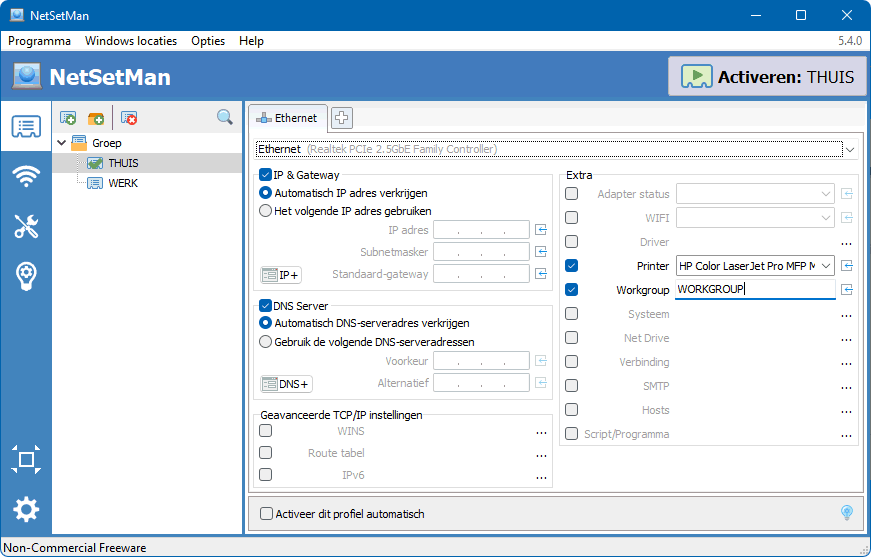Open IPv6 settings dots
The height and width of the screenshot is (557, 871).
click(x=541, y=477)
